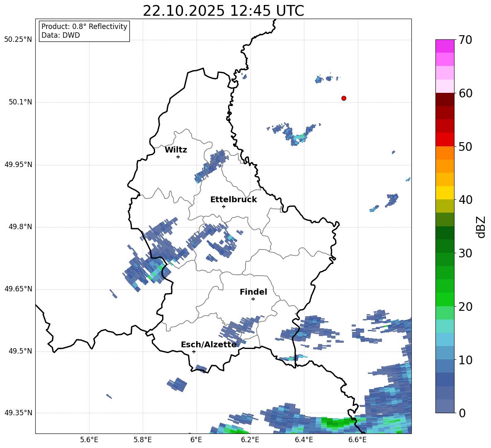Click the light blue colorbar swatch above 10
The height and width of the screenshot is (448, 491).
tap(445, 353)
